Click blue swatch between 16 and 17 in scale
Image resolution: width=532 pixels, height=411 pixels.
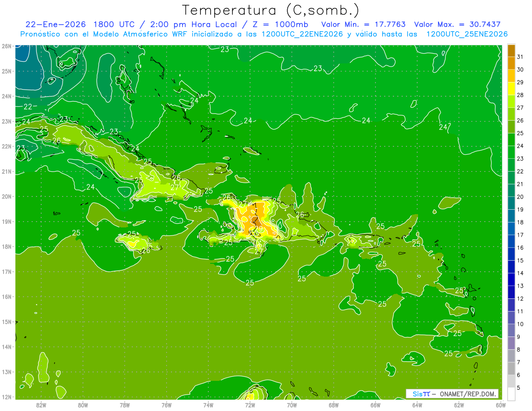[x=511, y=241]
